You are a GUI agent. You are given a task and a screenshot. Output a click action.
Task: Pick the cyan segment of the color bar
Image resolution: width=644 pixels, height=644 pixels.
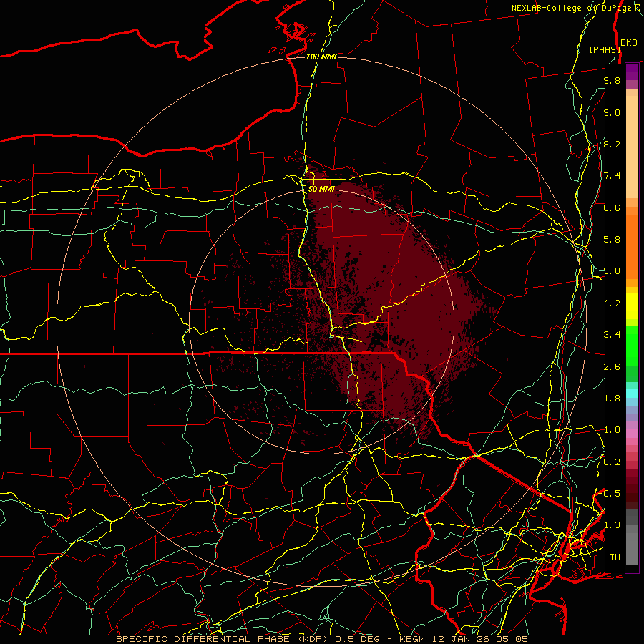click(x=632, y=394)
